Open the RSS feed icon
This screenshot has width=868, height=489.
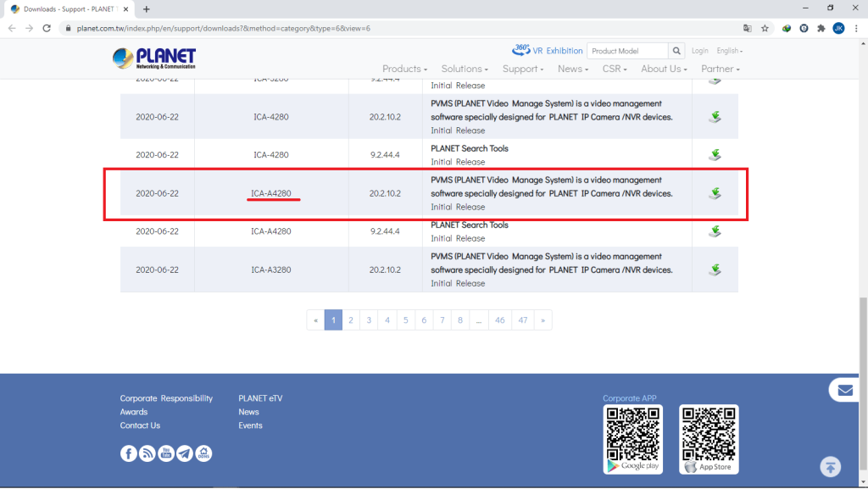pyautogui.click(x=147, y=453)
